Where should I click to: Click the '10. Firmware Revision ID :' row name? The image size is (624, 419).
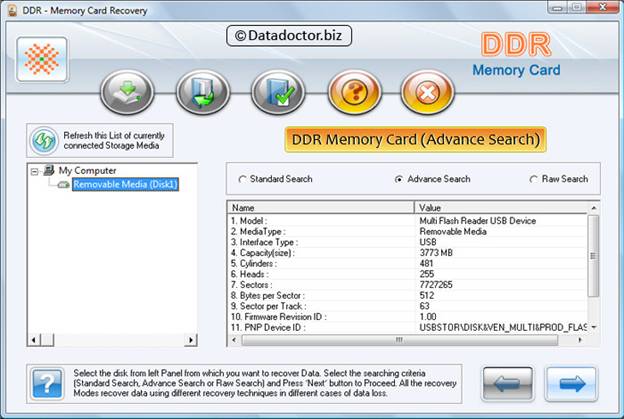[279, 317]
